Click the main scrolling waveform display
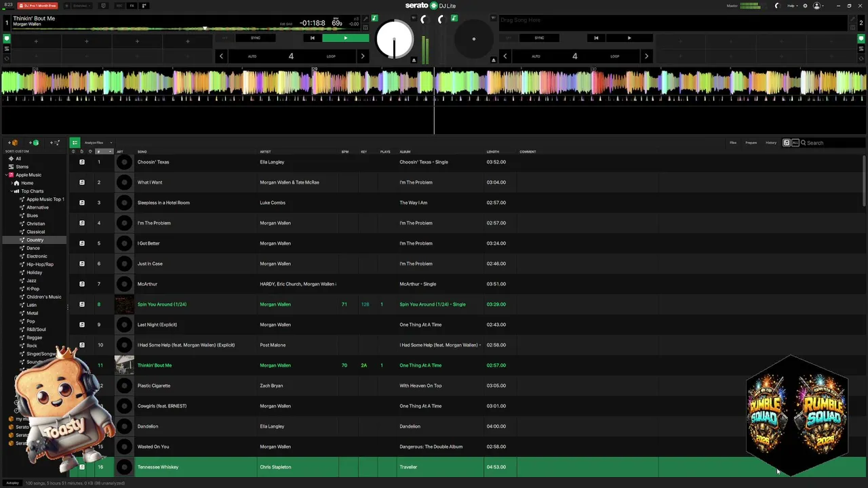This screenshot has height=488, width=868. click(x=434, y=83)
